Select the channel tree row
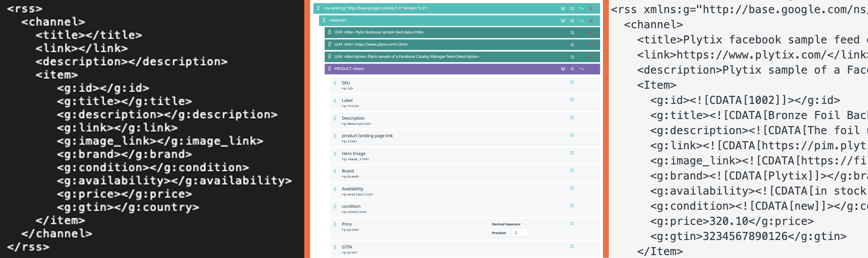868x258 pixels. point(459,21)
